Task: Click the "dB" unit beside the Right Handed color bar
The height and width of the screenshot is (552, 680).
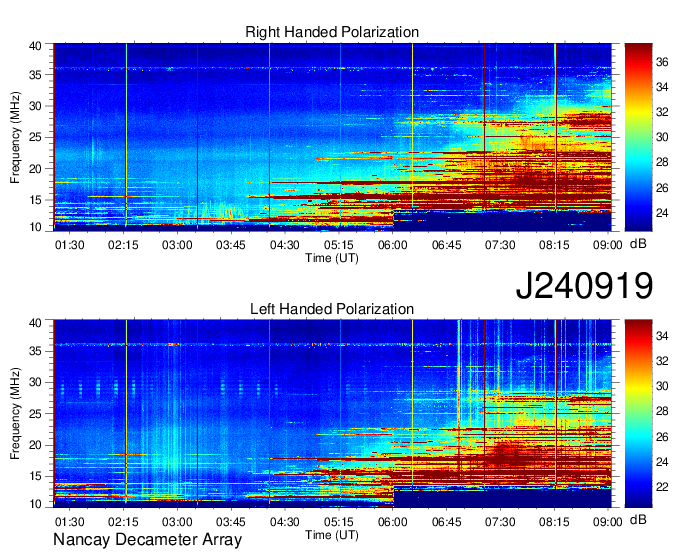Action: [638, 244]
